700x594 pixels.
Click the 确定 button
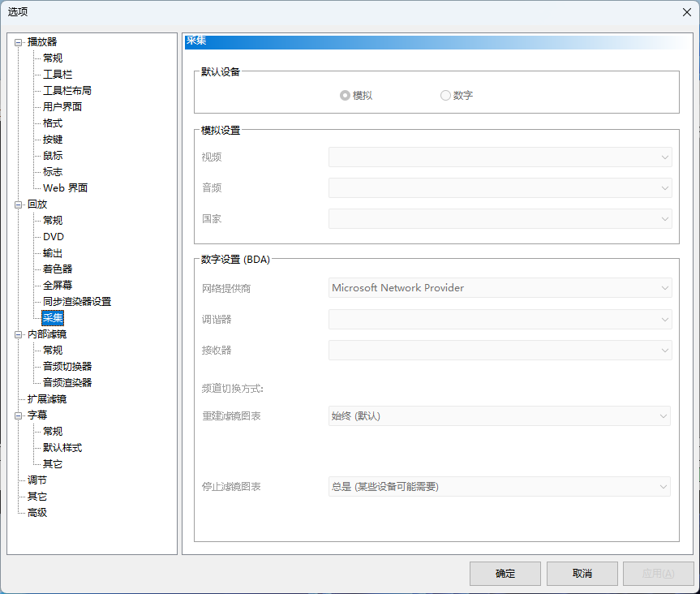coord(505,574)
